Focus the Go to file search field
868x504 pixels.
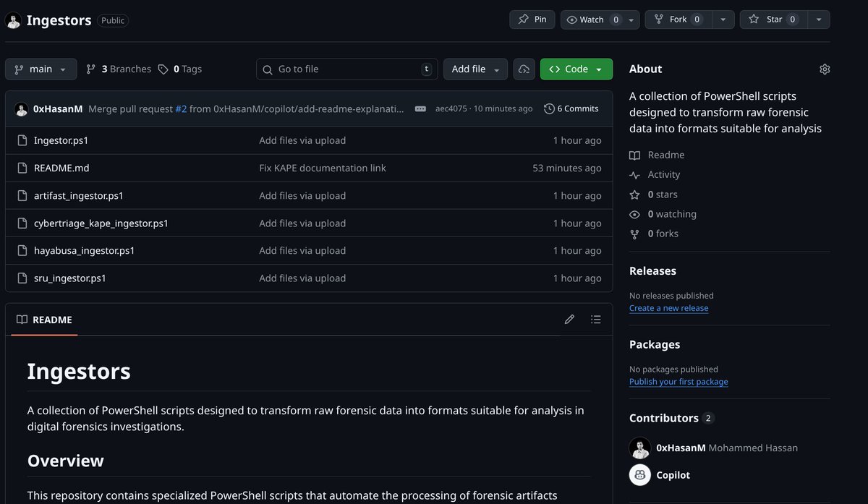coord(347,69)
